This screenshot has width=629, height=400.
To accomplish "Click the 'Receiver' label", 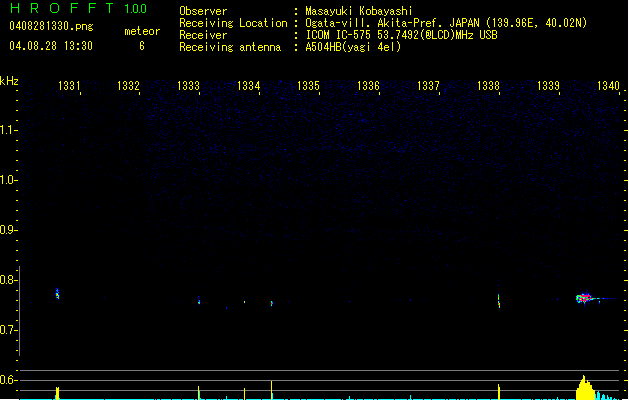I will pos(203,35).
